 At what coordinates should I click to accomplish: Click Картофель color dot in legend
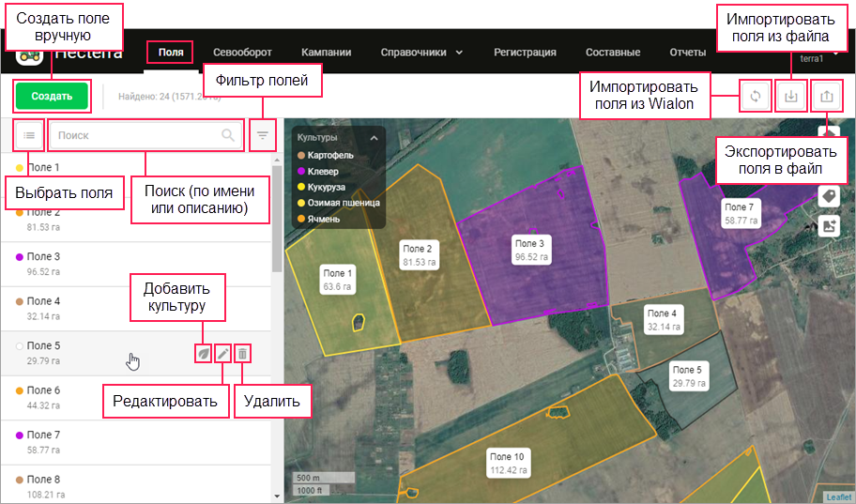pos(300,156)
